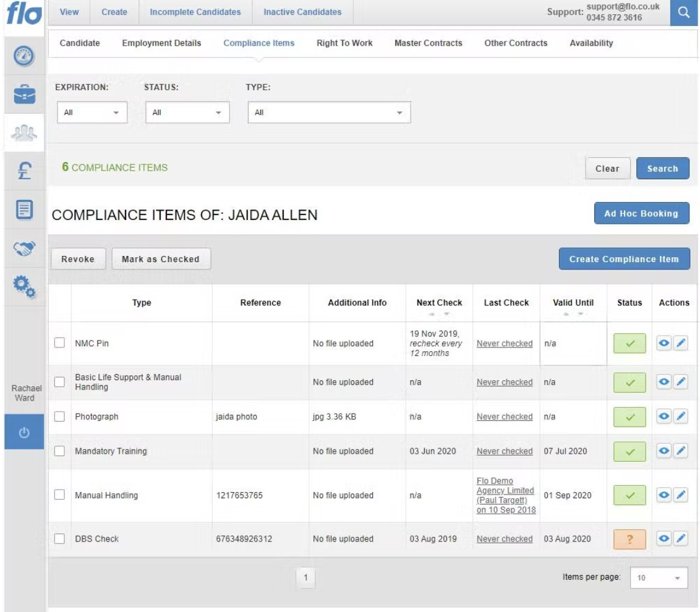Open the Create menu
Screen dimensions: 700x612
pyautogui.click(x=114, y=12)
